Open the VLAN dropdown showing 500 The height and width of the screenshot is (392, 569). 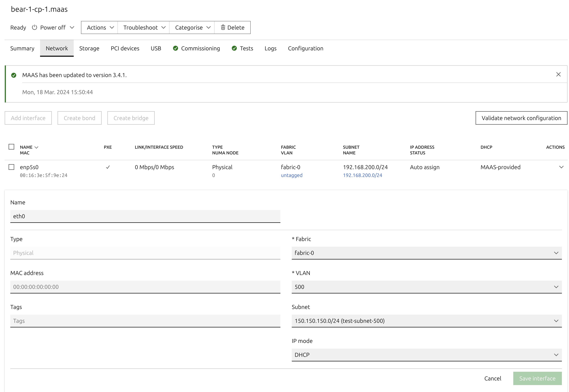(x=426, y=287)
